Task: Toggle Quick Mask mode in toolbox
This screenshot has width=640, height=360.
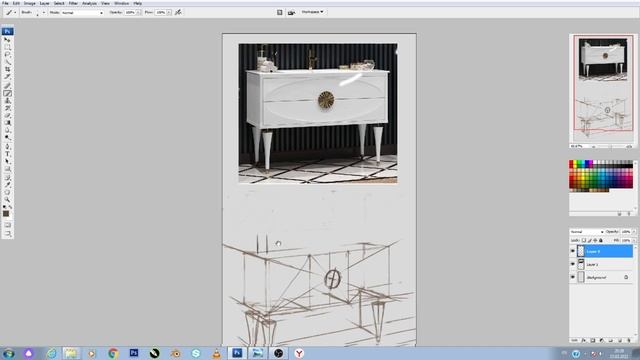Action: click(7, 225)
